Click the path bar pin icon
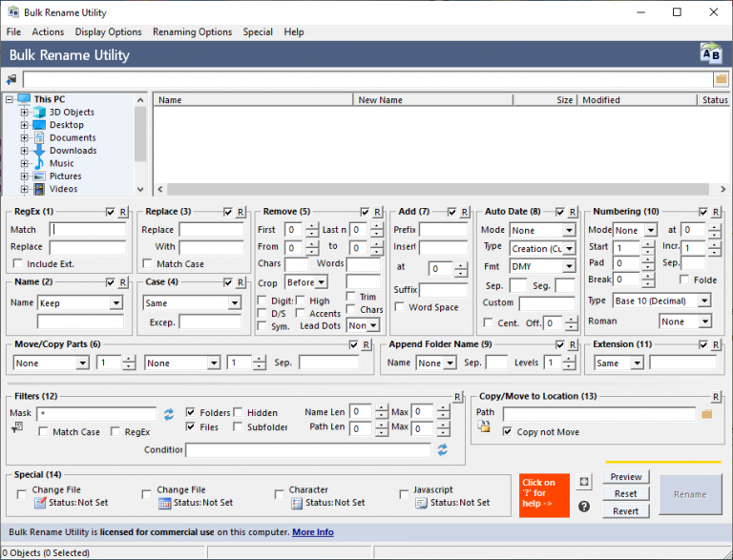733x560 pixels. point(11,79)
